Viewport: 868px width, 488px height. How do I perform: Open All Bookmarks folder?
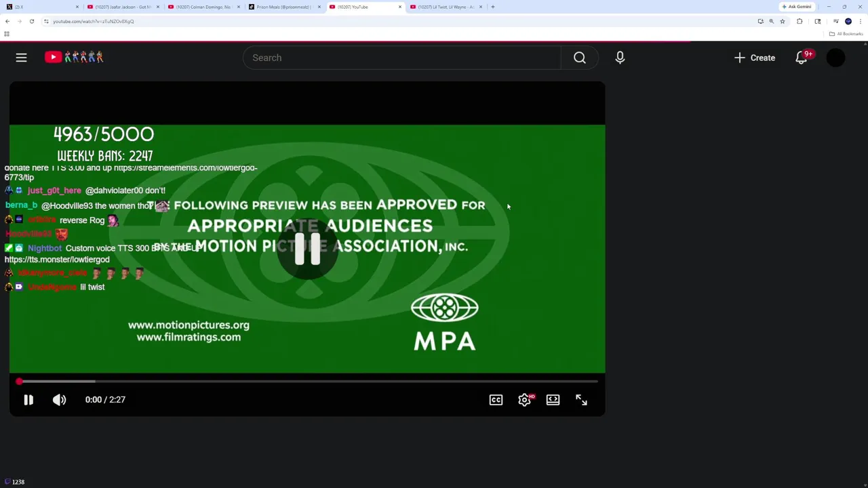846,34
